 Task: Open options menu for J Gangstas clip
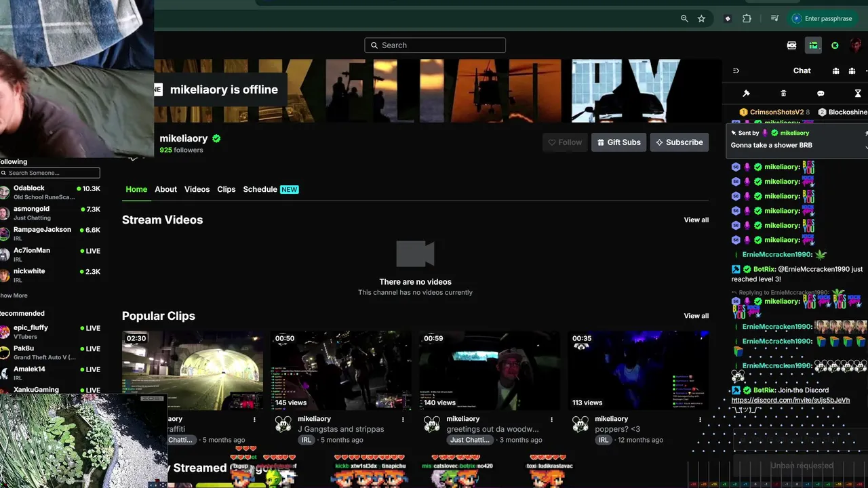coord(403,420)
